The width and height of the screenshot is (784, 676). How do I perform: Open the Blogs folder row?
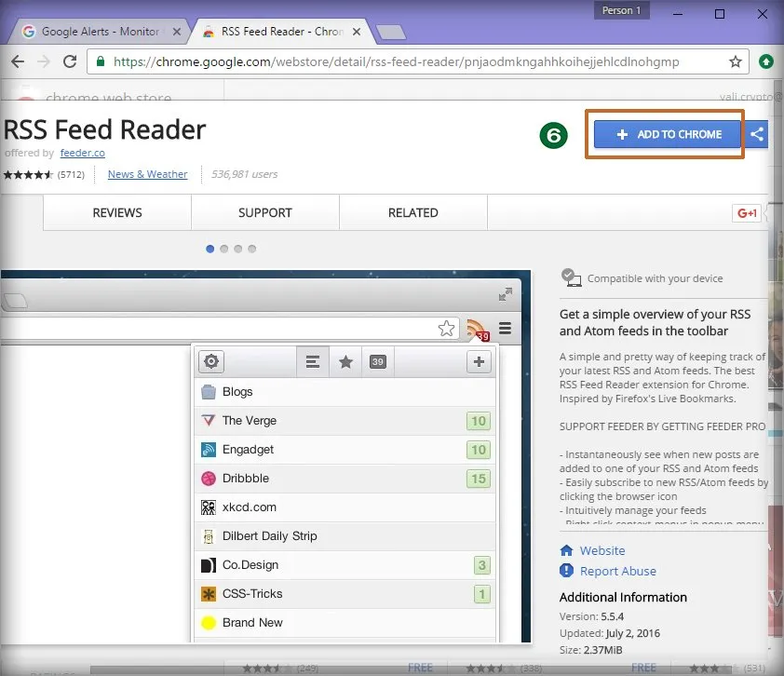pos(345,391)
